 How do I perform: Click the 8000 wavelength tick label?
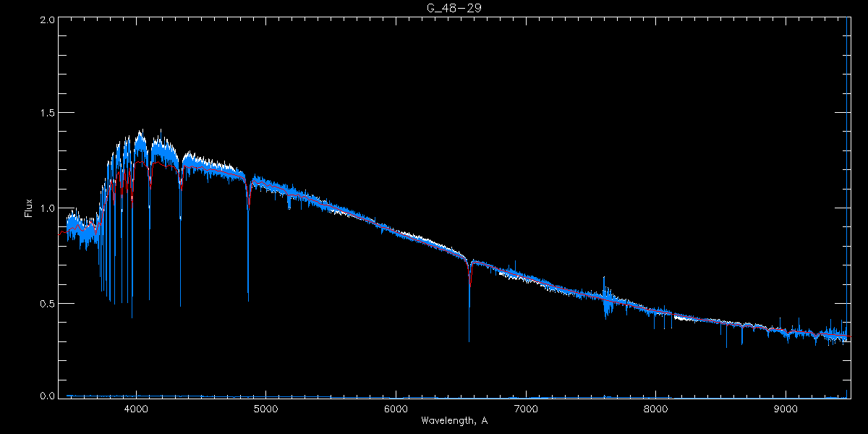point(656,409)
